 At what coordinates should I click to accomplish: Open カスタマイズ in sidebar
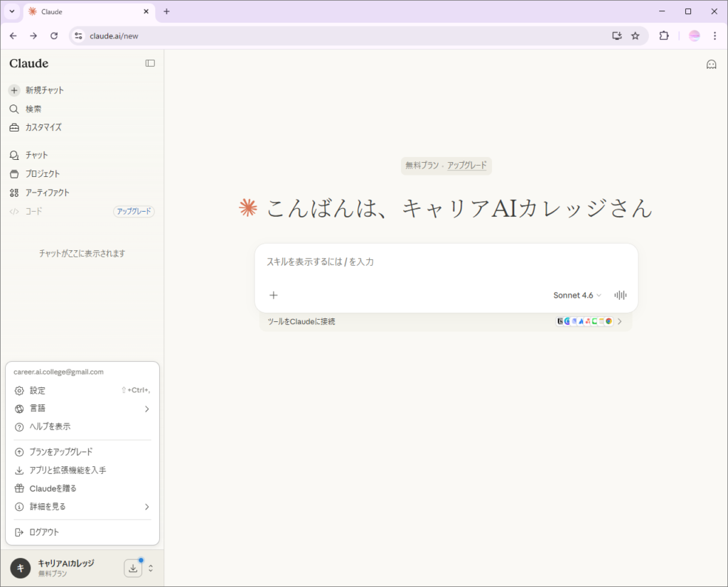click(x=43, y=127)
